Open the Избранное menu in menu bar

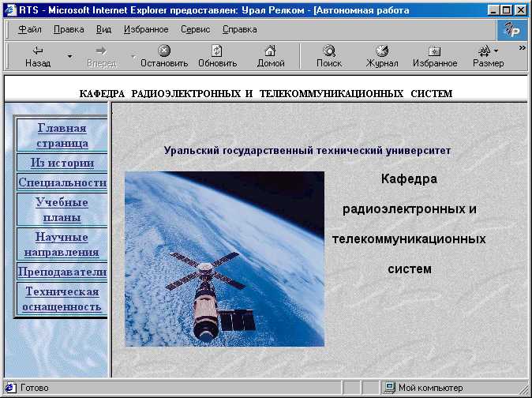point(146,29)
